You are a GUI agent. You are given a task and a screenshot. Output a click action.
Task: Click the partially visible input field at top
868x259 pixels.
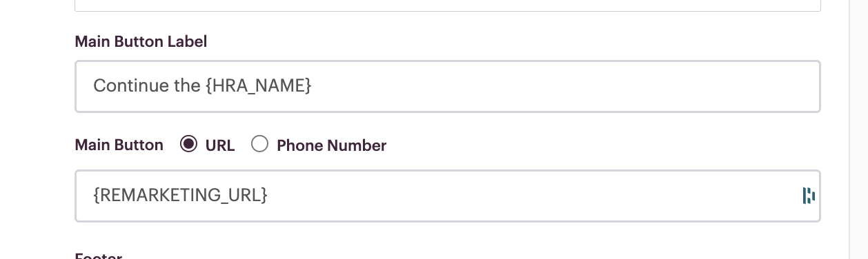click(447, 6)
